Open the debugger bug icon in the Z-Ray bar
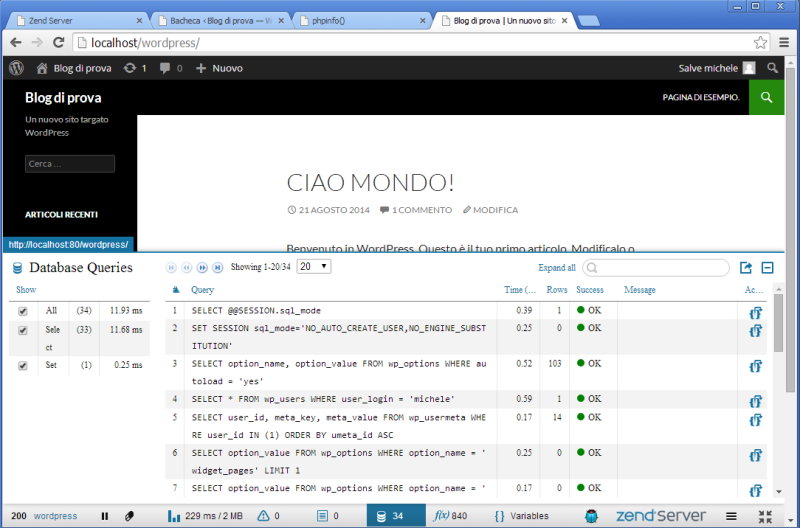This screenshot has width=800, height=528. [591, 516]
